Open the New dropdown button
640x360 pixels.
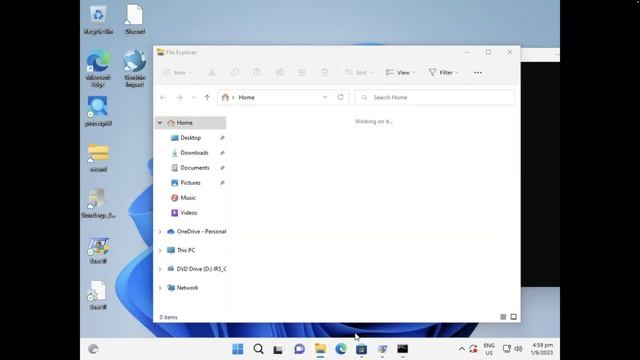[x=178, y=73]
